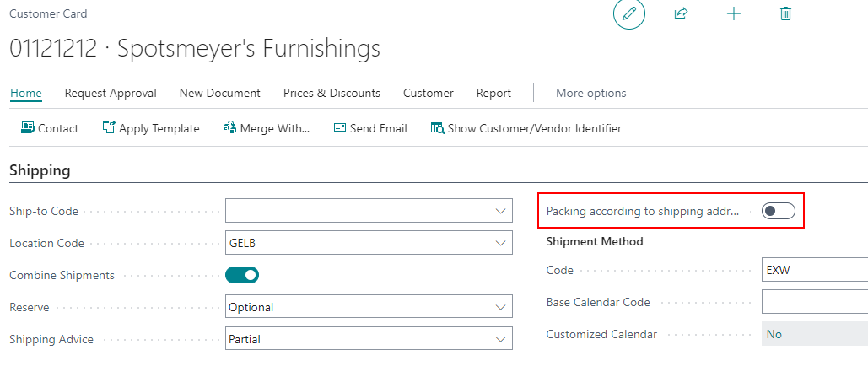This screenshot has width=868, height=377.
Task: Click the plus icon to add new
Action: point(734,14)
